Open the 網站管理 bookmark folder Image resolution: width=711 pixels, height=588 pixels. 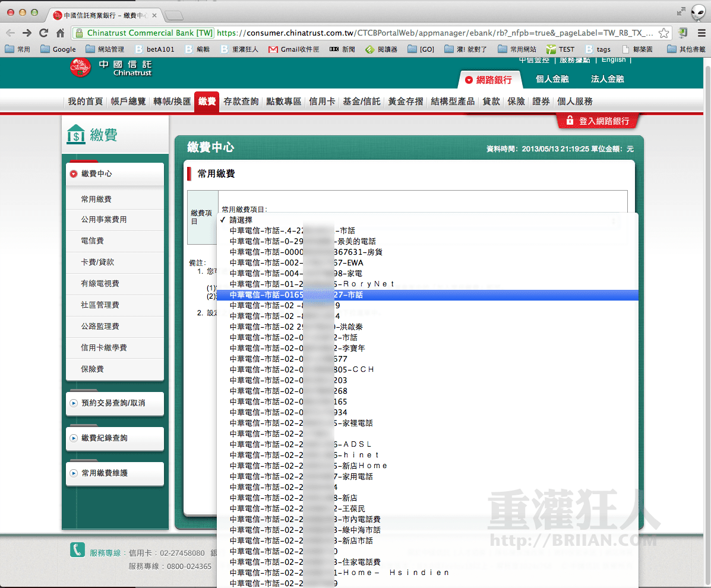(x=105, y=49)
